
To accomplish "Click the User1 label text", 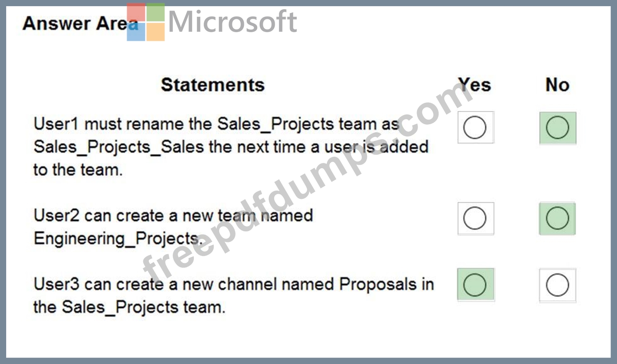I will (x=56, y=124).
